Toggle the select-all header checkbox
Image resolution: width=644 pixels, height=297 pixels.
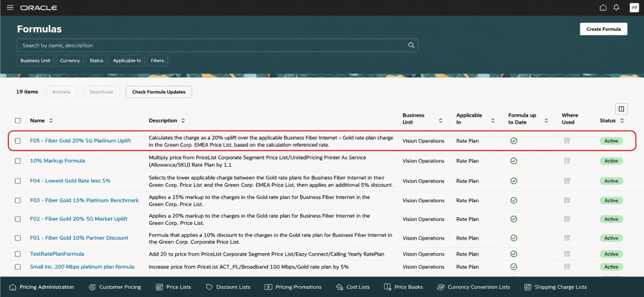17,120
